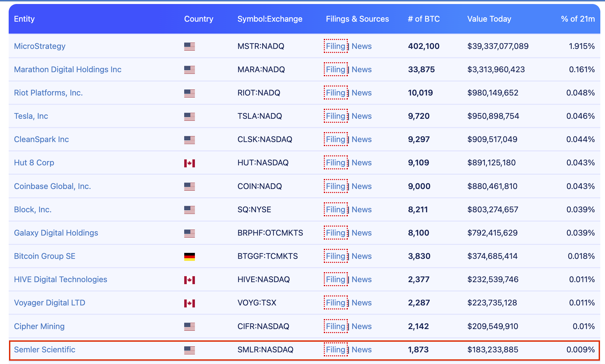The height and width of the screenshot is (364, 605).
Task: Open the Riot Platforms, Inc. link
Action: click(48, 93)
